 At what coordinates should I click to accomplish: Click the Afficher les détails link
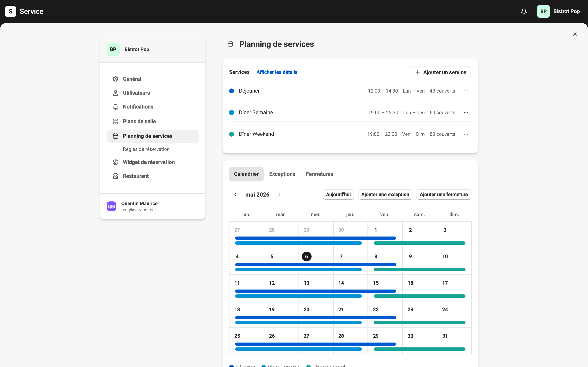click(x=277, y=72)
